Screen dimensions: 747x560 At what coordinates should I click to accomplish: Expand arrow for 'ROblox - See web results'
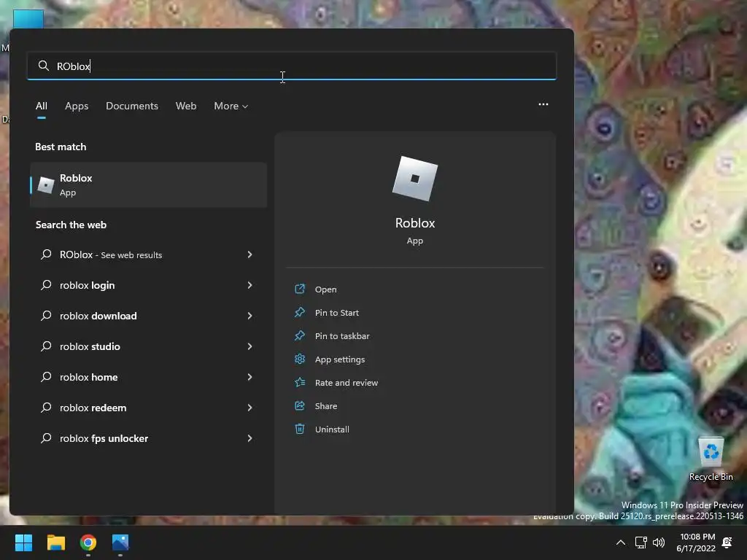[249, 254]
